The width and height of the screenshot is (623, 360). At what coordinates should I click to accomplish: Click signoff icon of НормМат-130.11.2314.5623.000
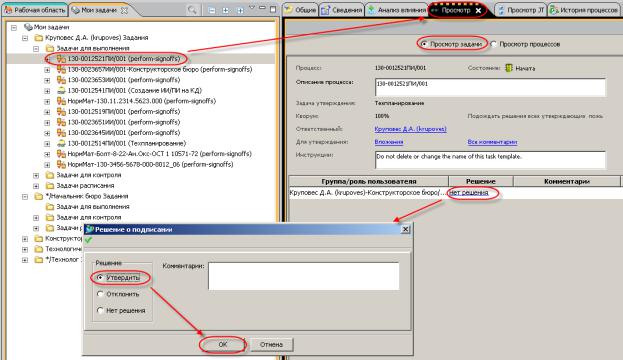click(x=61, y=101)
